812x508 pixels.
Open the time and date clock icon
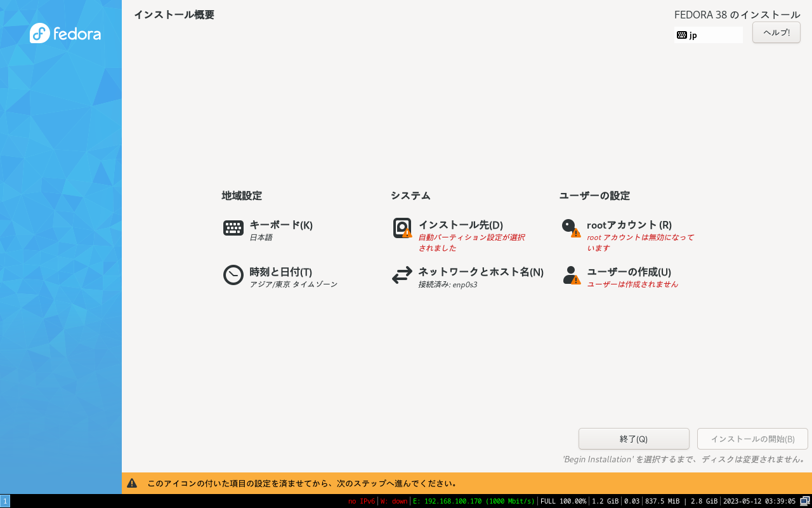(233, 275)
